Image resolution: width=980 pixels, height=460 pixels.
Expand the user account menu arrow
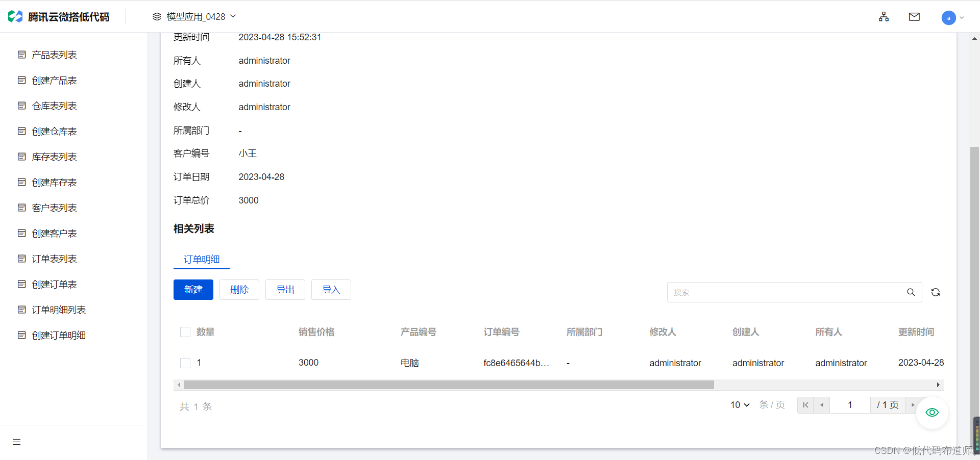(x=962, y=18)
